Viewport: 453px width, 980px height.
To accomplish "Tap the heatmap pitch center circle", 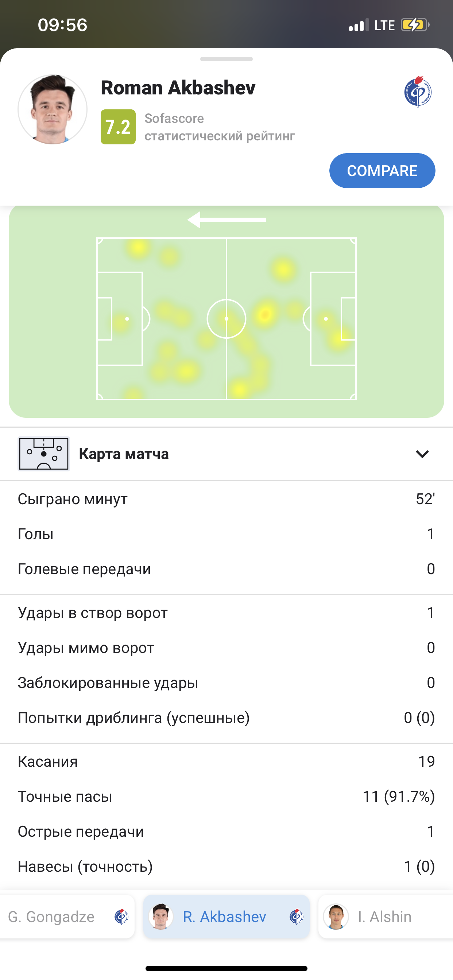I will pos(226,319).
